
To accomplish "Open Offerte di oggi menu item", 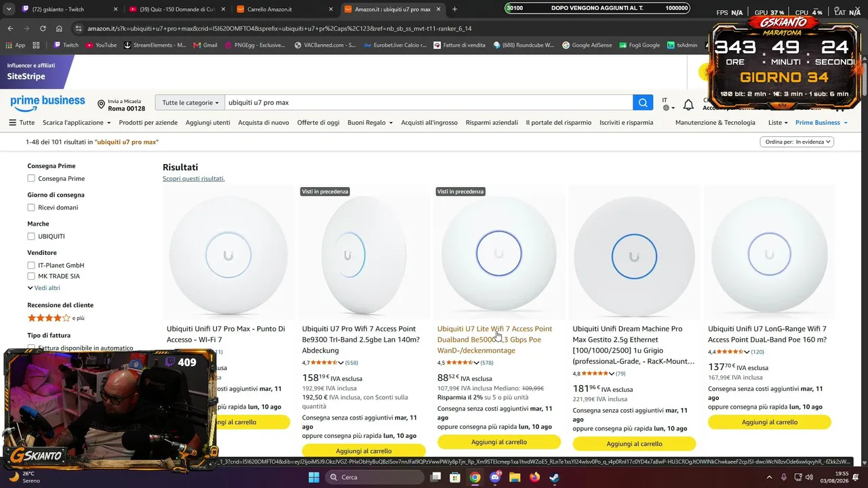I will [318, 123].
